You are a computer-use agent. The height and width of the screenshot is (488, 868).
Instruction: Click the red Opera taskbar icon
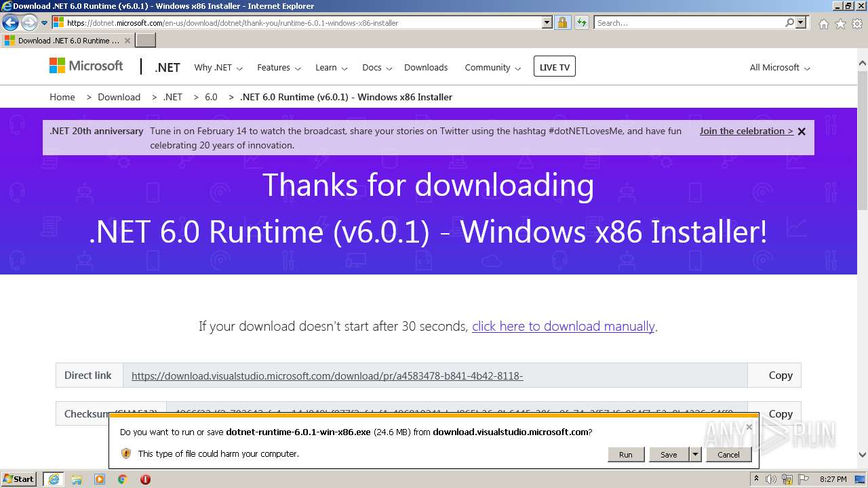pyautogui.click(x=145, y=479)
